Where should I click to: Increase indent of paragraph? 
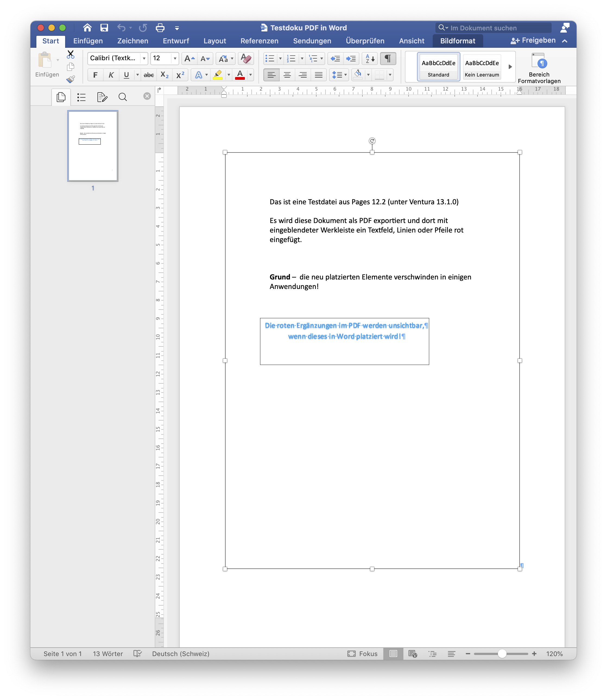[351, 59]
